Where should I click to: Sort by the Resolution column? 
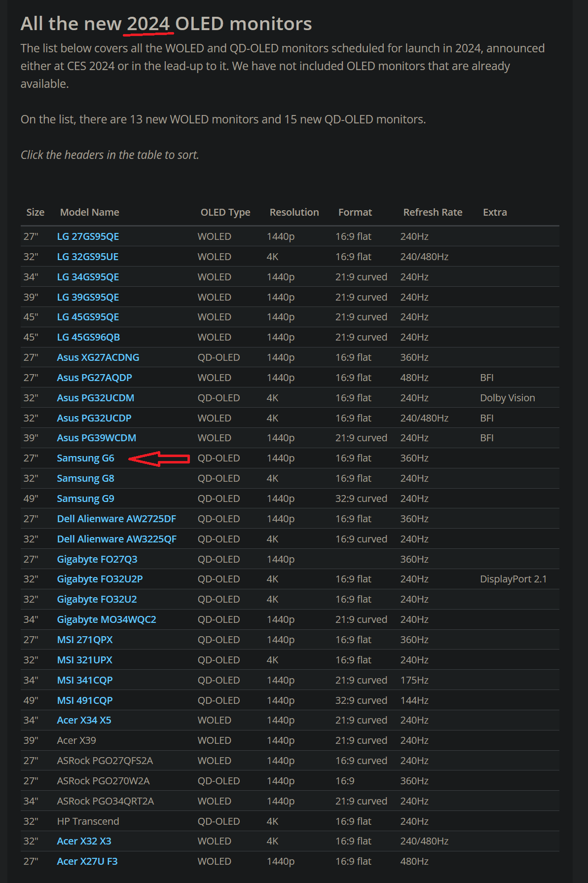click(x=294, y=212)
